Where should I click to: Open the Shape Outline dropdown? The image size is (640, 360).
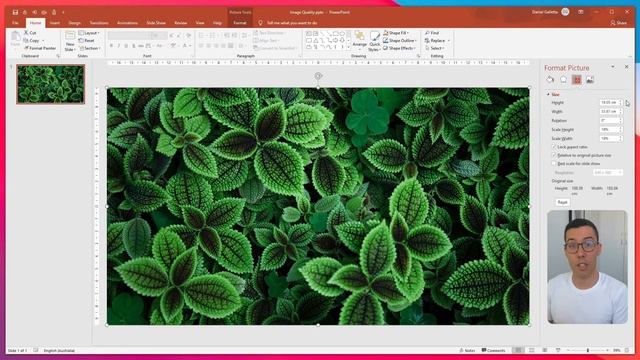pos(400,40)
